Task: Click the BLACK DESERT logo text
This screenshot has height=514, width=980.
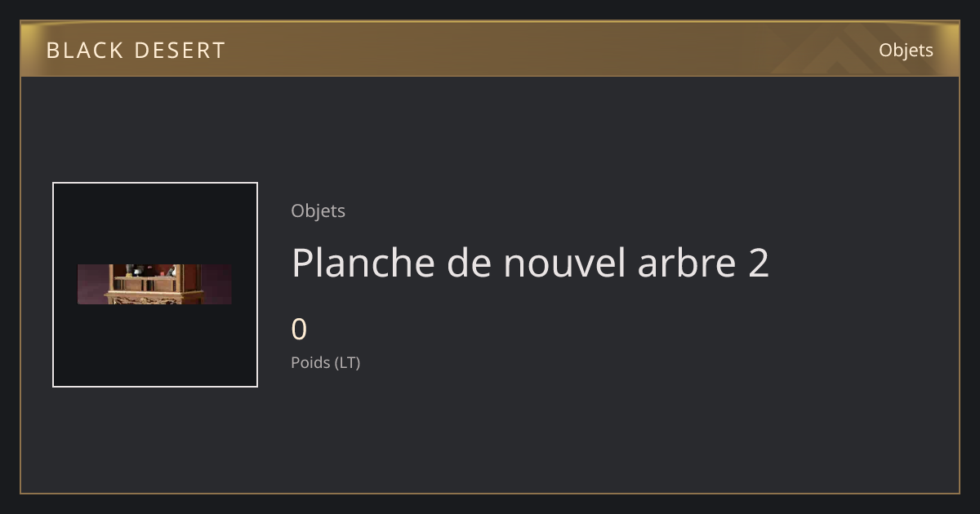Action: (x=136, y=51)
